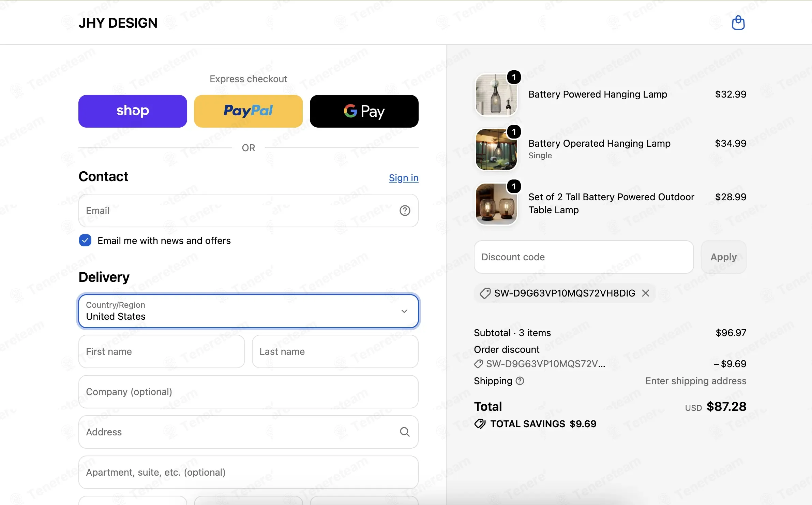Click the $34.99 price
Viewport: 812px width, 505px height.
[x=731, y=143]
